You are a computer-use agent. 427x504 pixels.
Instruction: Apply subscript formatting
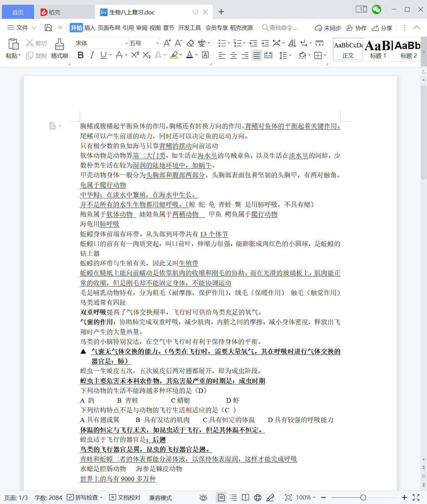pyautogui.click(x=147, y=55)
